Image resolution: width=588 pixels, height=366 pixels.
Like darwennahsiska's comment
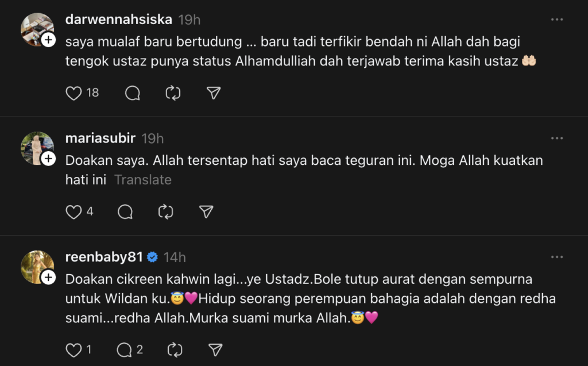pyautogui.click(x=74, y=93)
